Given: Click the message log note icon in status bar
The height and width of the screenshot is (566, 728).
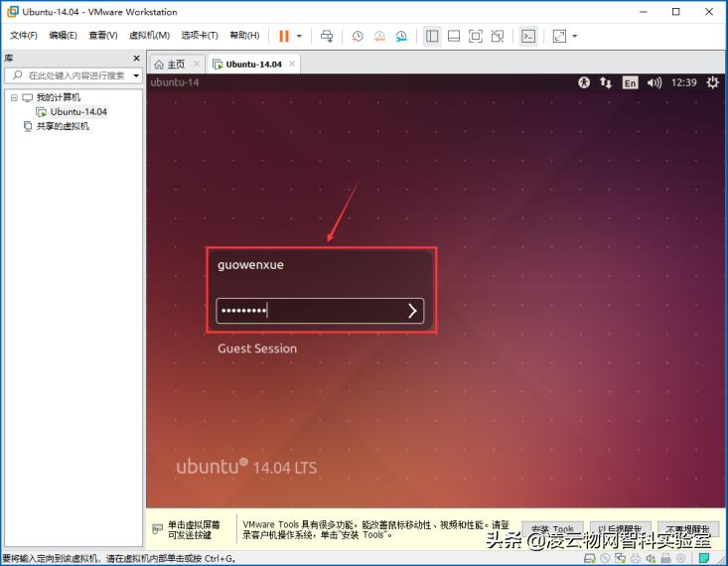Looking at the screenshot, I should (704, 558).
